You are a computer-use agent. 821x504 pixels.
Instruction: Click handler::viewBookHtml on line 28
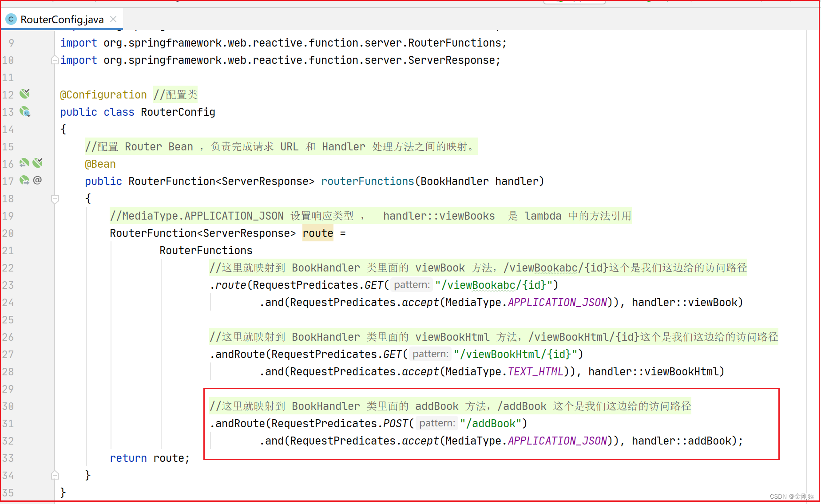click(653, 372)
